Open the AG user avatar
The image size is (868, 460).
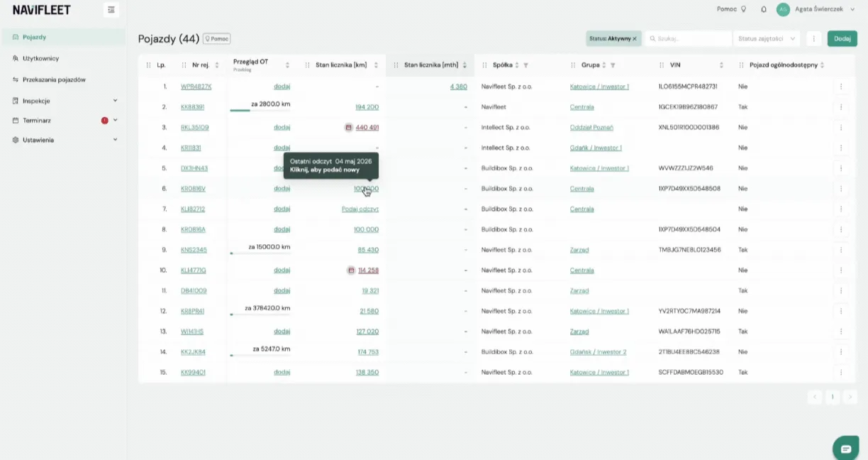(783, 9)
